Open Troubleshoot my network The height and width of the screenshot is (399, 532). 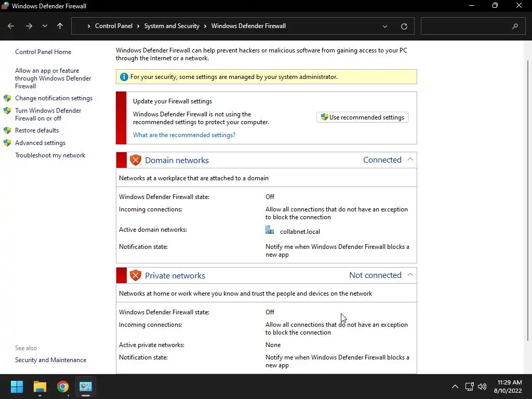click(x=50, y=155)
